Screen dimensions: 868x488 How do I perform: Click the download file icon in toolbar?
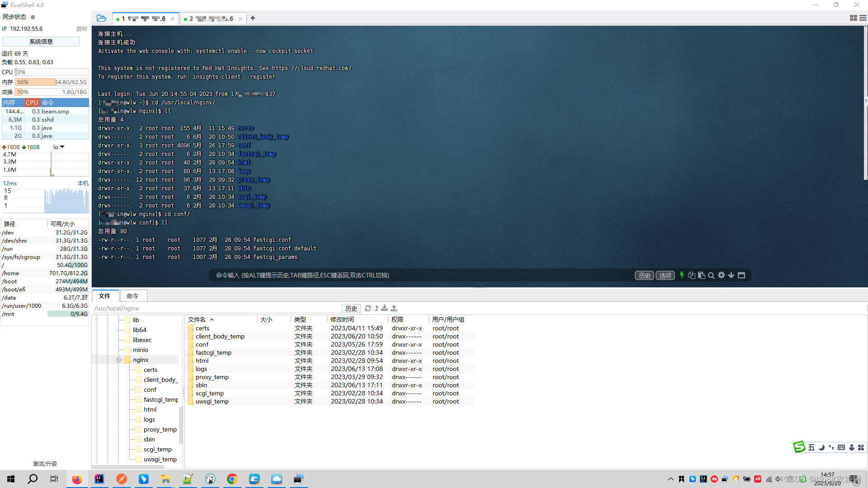(385, 308)
